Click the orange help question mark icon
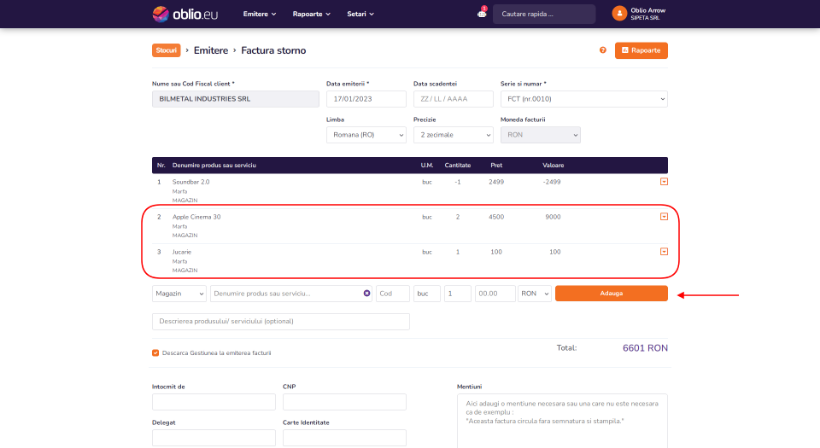 coord(603,50)
